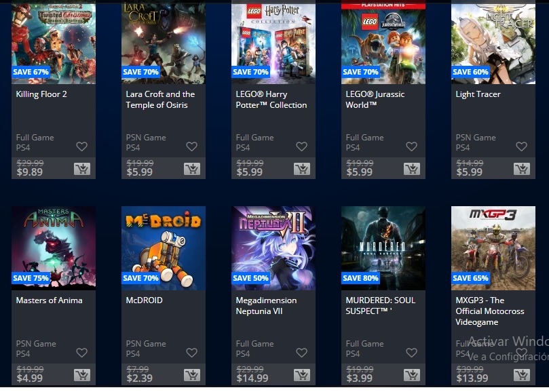
Task: Open the Masters of Anima title link
Action: coord(50,300)
